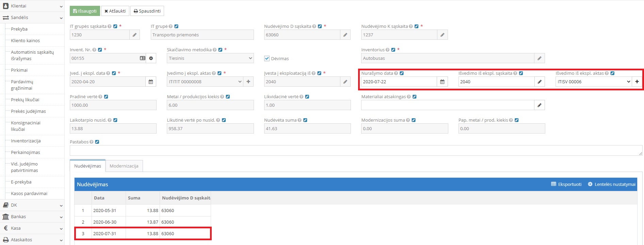Open Išvedimo iš ekspl. aktas dropdown
The image size is (644, 245).
[593, 82]
